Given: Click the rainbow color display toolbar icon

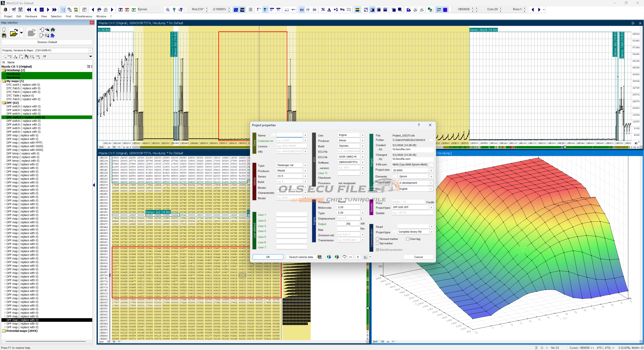Looking at the screenshot, I should click(x=357, y=10).
